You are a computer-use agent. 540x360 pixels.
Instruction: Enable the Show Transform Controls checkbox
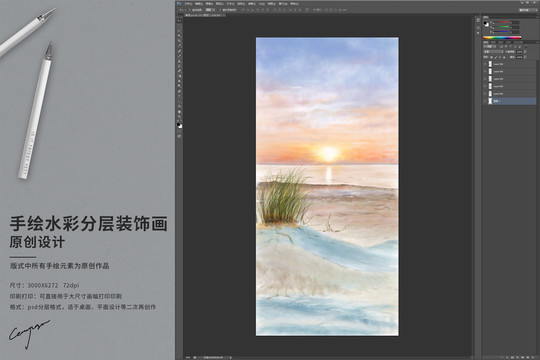point(220,10)
